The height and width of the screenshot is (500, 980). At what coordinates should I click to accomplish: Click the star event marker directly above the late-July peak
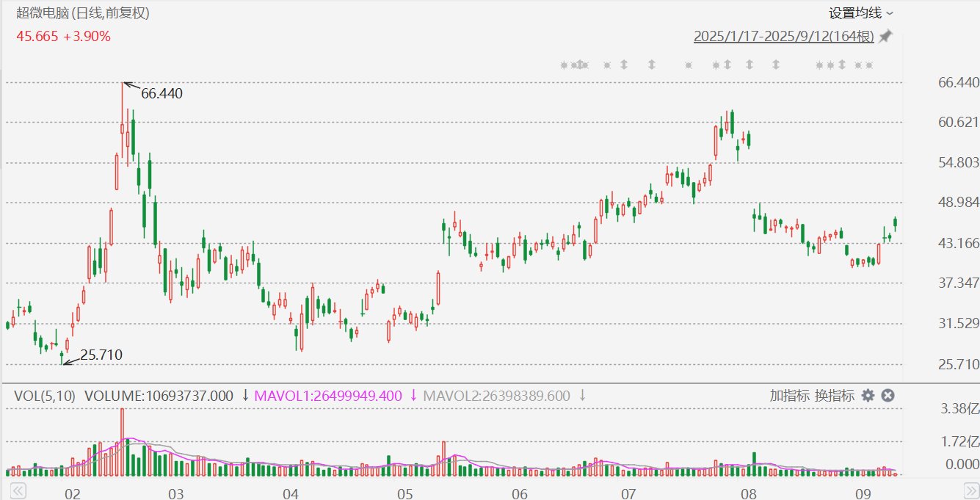click(x=716, y=65)
